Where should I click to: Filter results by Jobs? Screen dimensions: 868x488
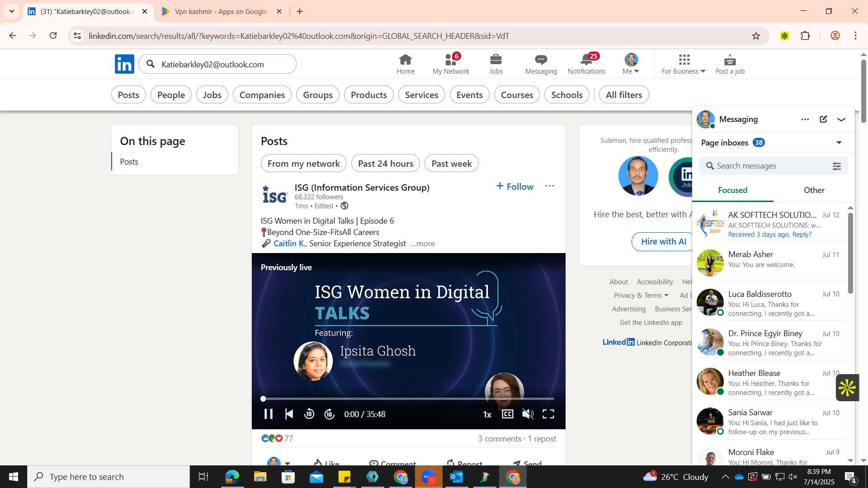(212, 95)
